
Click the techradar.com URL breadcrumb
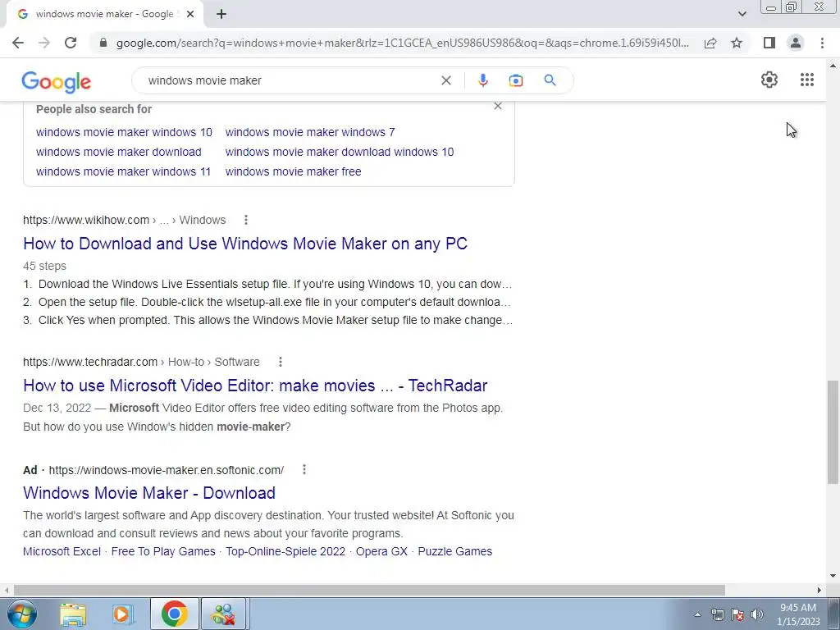point(141,362)
